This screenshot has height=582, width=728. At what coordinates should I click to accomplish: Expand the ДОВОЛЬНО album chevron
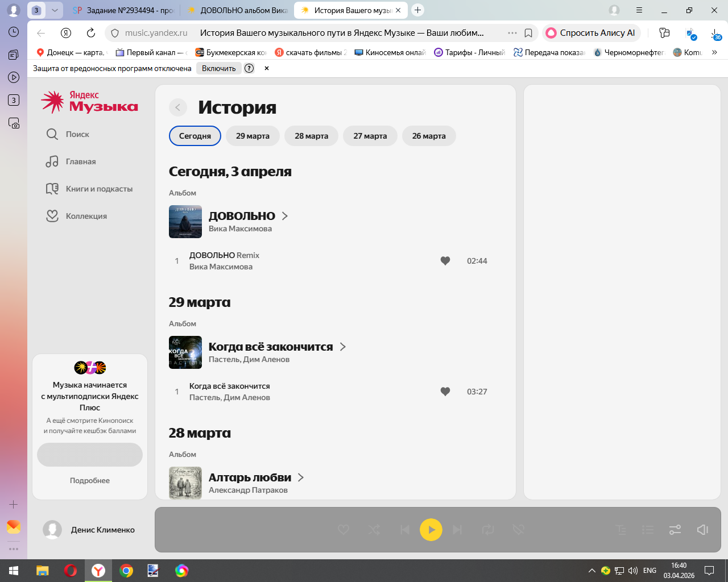point(285,216)
